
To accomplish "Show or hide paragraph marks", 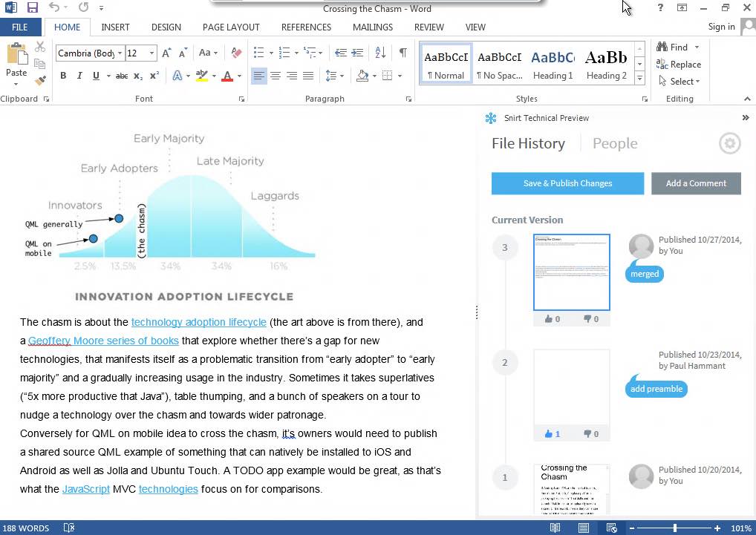I will click(x=403, y=53).
